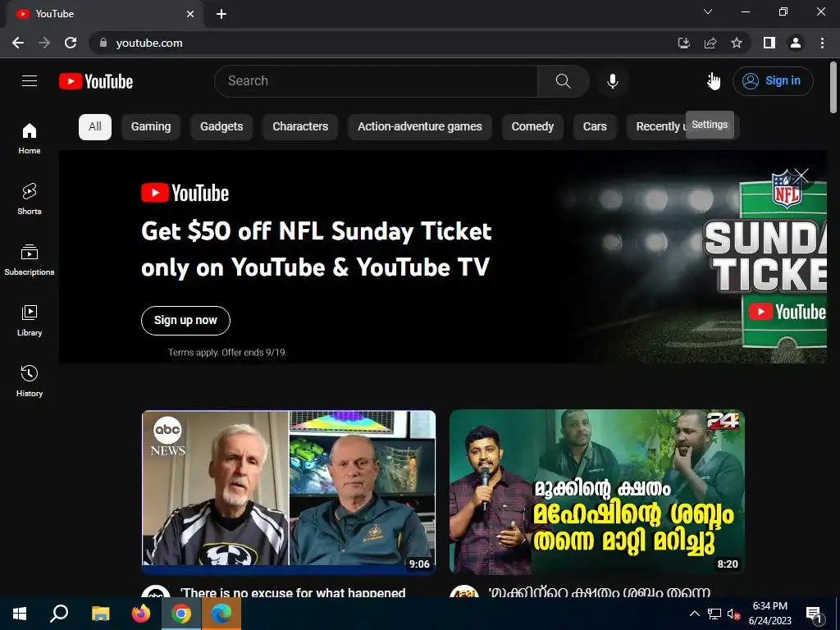The height and width of the screenshot is (630, 840).
Task: Go to Home in sidebar
Action: point(30,138)
